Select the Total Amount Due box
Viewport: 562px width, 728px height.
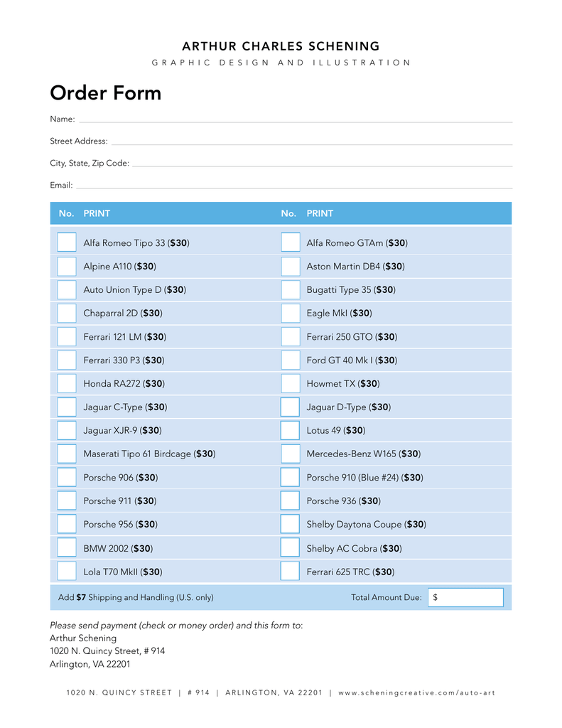(465, 597)
